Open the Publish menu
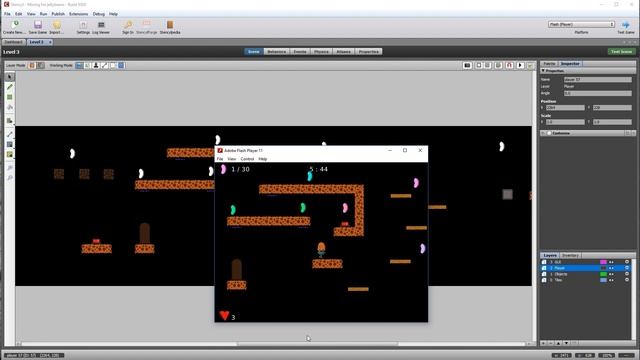Image resolution: width=640 pixels, height=360 pixels. click(x=58, y=14)
